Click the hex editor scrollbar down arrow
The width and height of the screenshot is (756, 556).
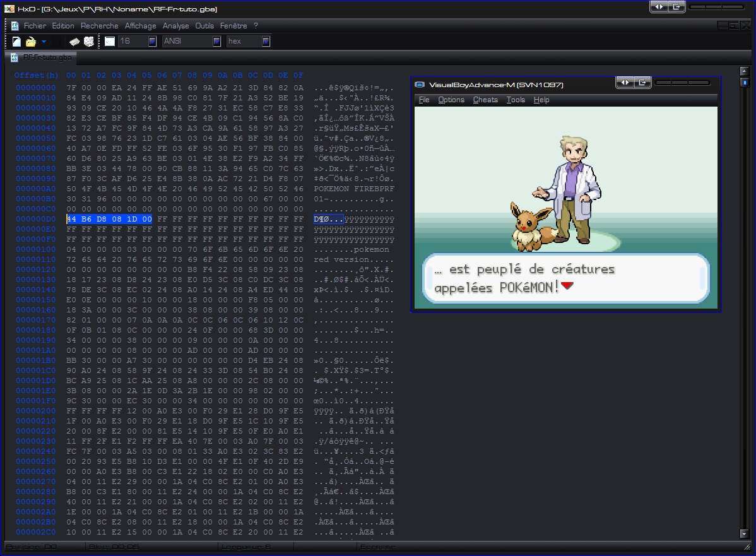[x=745, y=534]
